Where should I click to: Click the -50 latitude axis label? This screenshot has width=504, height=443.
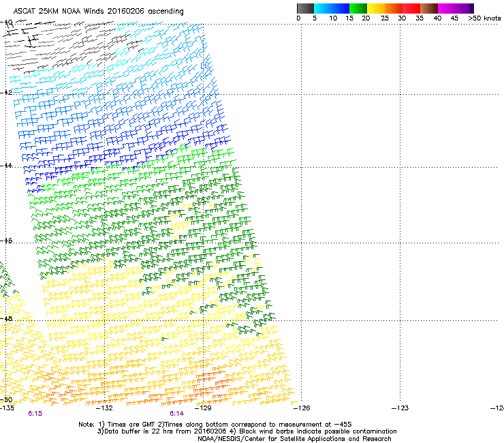[6, 400]
